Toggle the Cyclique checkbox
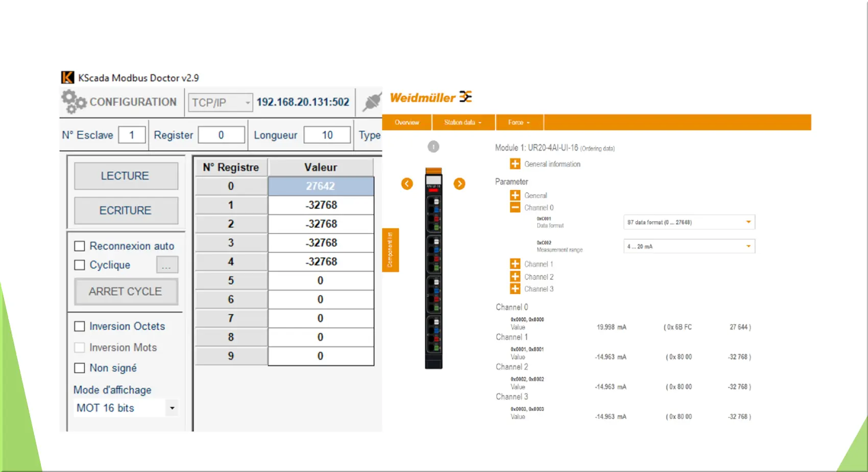Screen dimensions: 868x472 pos(80,265)
